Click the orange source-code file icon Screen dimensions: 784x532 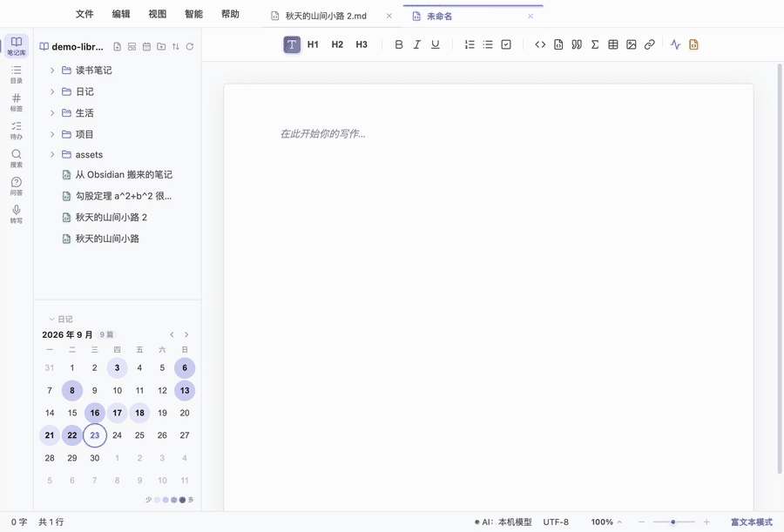[693, 44]
